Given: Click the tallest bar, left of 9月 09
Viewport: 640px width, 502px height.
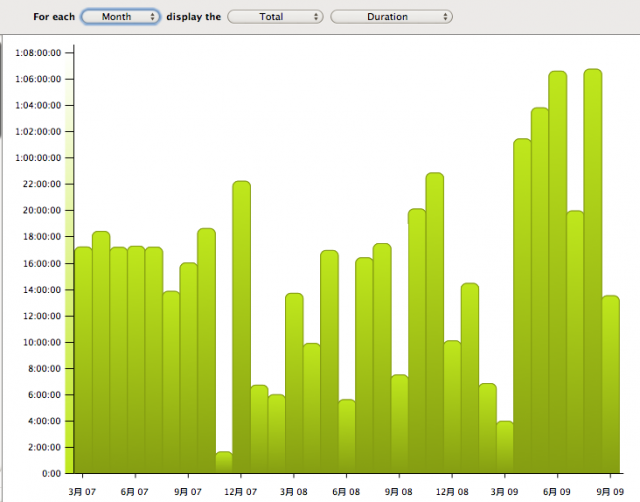Looking at the screenshot, I should [x=593, y=271].
